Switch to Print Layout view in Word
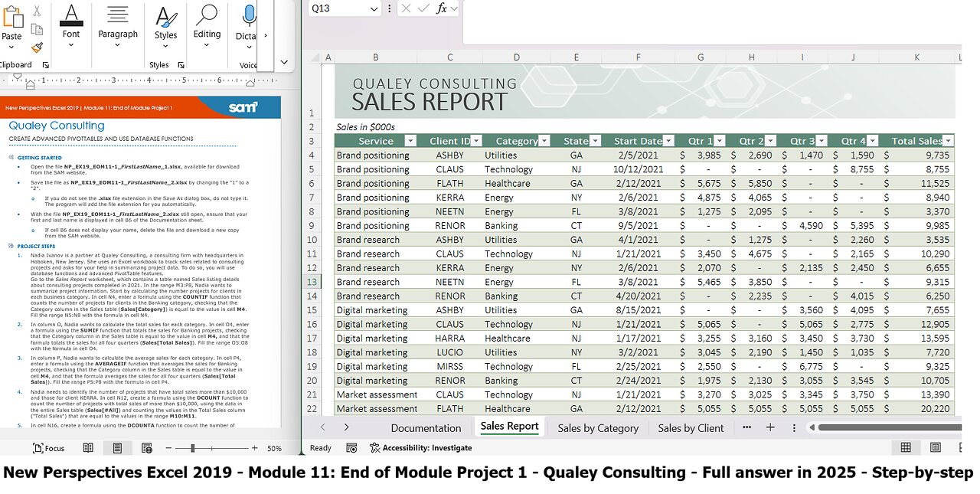The width and height of the screenshot is (980, 494). click(117, 448)
